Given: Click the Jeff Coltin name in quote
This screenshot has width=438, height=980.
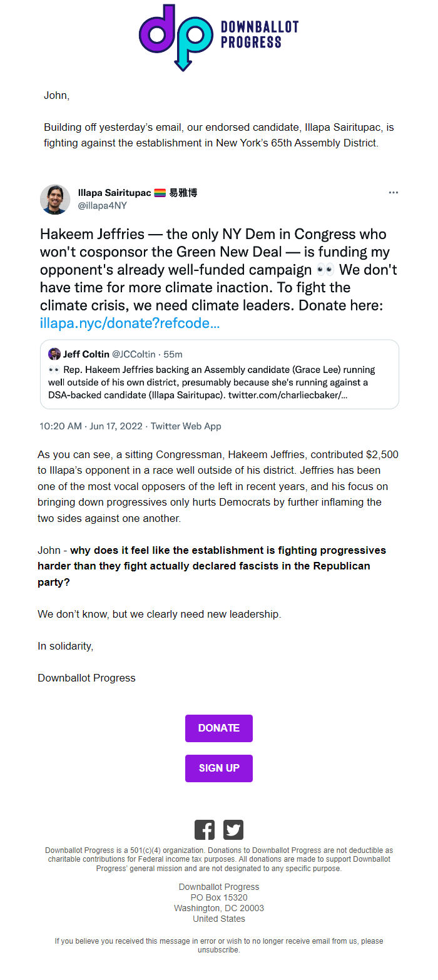Looking at the screenshot, I should click(86, 354).
